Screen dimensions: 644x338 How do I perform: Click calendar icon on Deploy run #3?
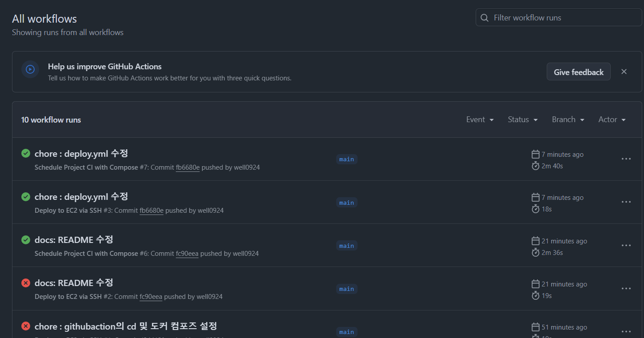point(536,197)
